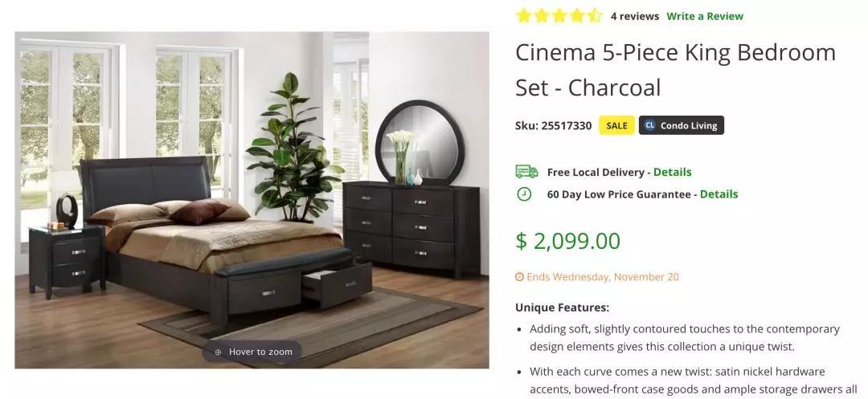
Task: Click the first yellow rating star
Action: click(x=523, y=15)
